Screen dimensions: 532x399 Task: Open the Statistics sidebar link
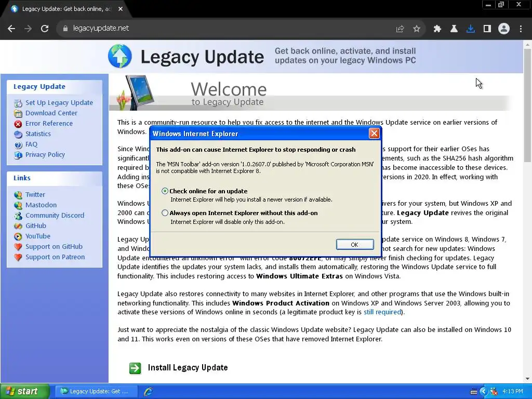click(x=38, y=134)
